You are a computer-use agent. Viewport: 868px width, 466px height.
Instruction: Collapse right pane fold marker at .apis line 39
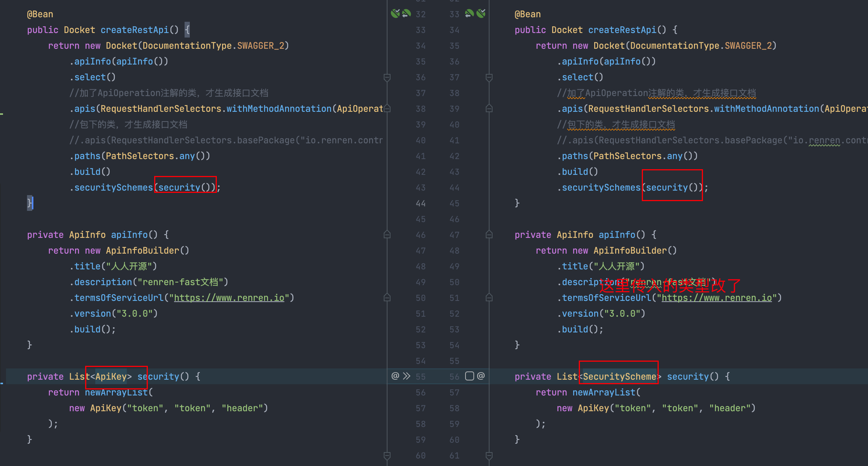click(x=489, y=108)
